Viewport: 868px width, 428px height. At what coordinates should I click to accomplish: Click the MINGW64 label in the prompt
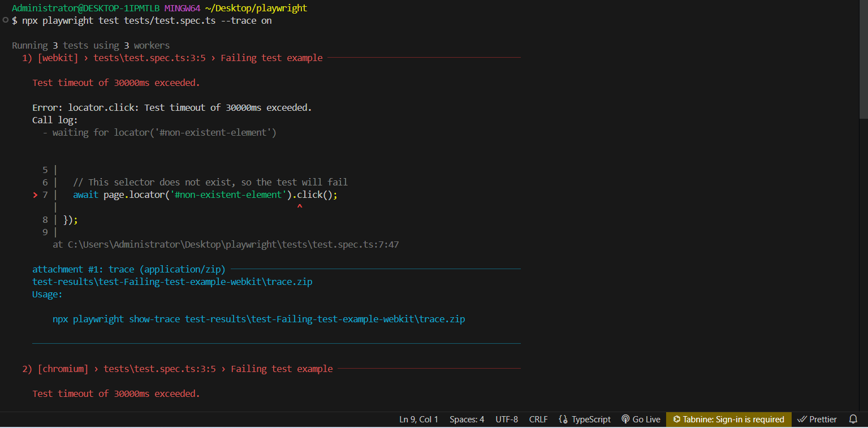click(x=182, y=8)
